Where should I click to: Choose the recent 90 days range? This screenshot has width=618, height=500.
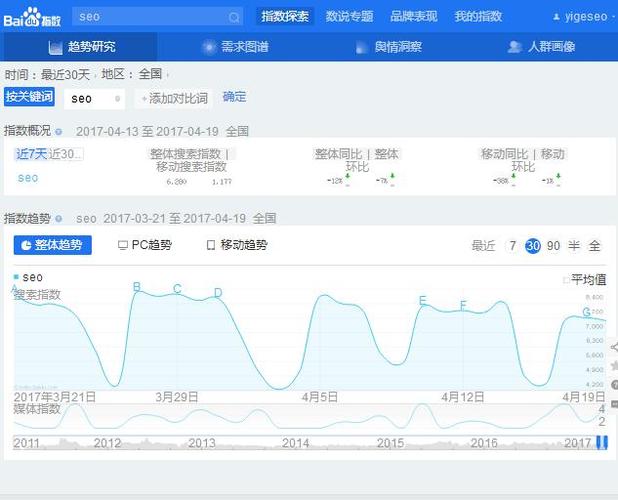tap(553, 246)
